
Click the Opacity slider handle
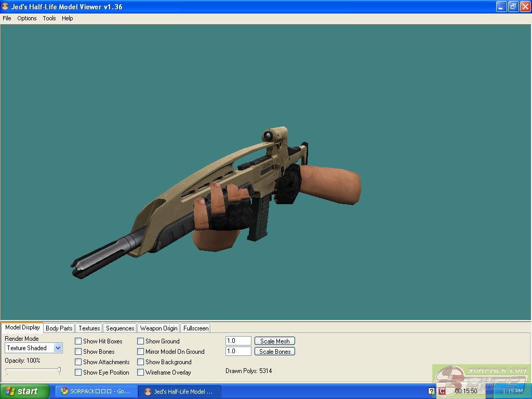pos(59,370)
